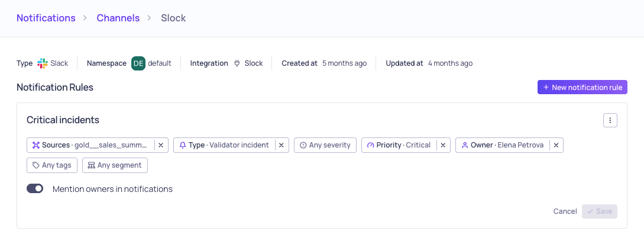Remove the Sources filter

point(161,145)
